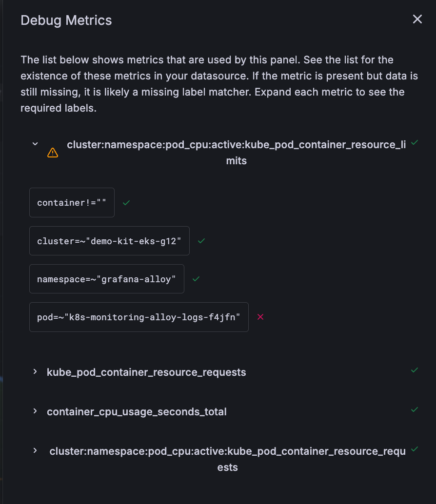
Task: Collapse the kube_pod_container_resource_limits metric details
Action: pyautogui.click(x=35, y=143)
